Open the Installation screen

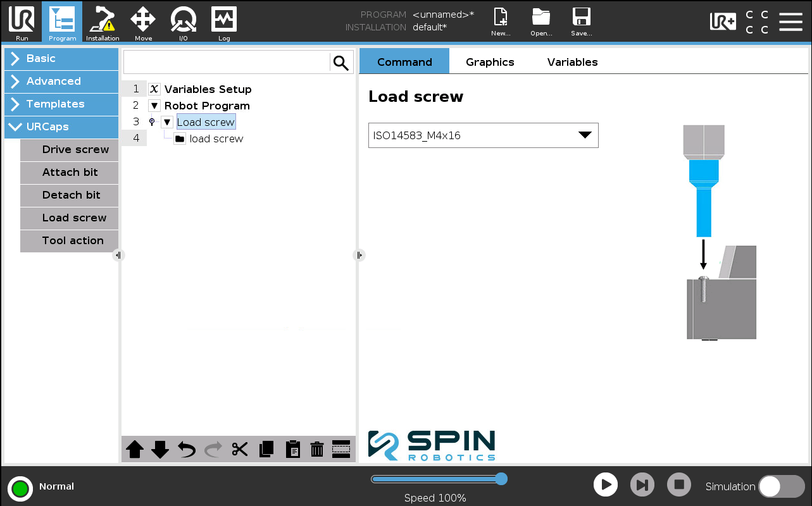point(103,22)
